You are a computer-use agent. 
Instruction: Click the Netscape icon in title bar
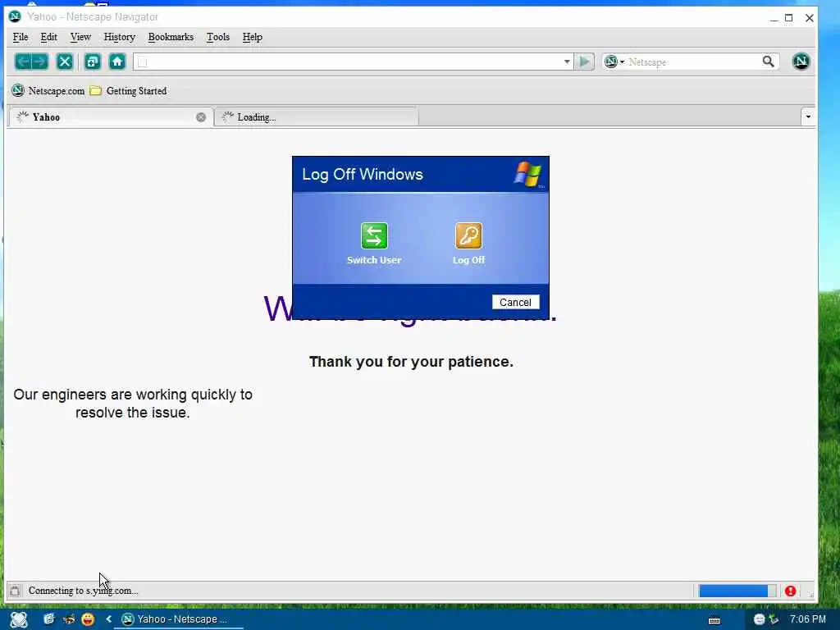click(15, 16)
